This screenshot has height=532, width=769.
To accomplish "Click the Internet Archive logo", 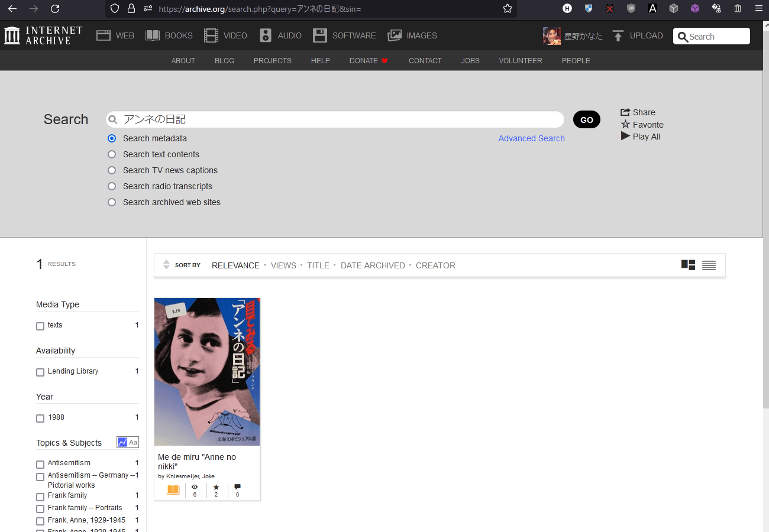I will (43, 35).
